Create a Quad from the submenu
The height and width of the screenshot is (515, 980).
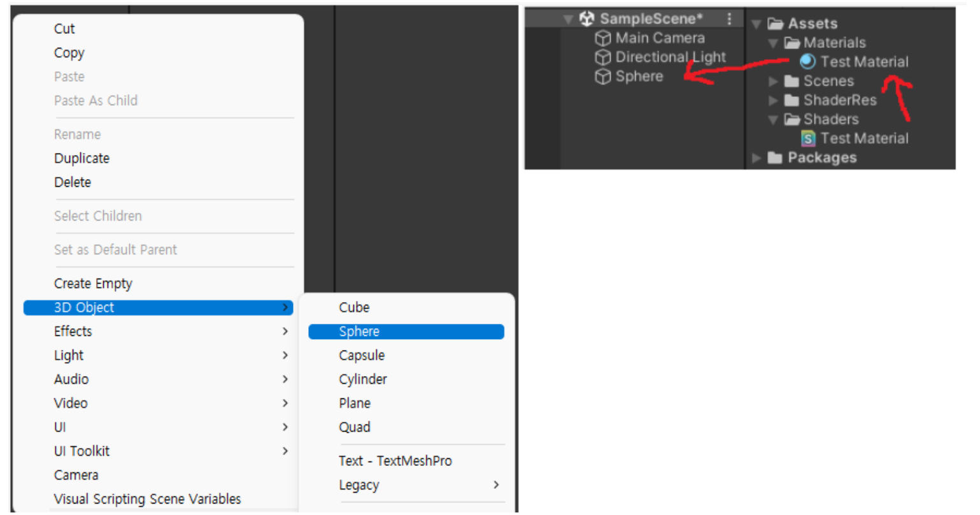point(355,427)
